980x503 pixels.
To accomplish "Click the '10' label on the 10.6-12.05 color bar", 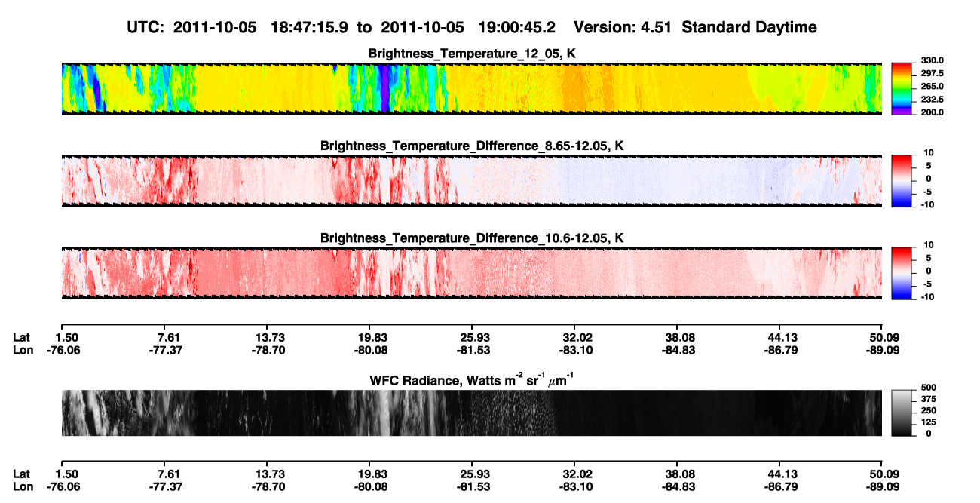I will click(x=929, y=246).
